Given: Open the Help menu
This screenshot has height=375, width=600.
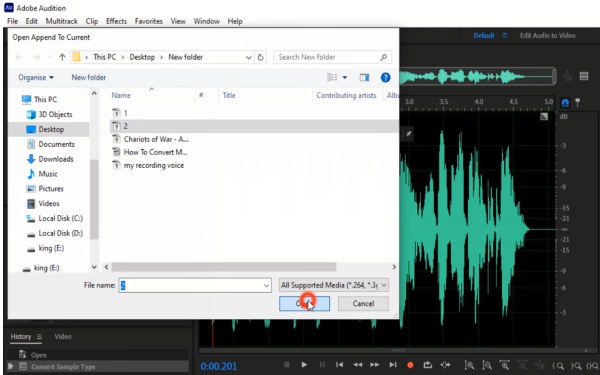Looking at the screenshot, I should coord(235,21).
